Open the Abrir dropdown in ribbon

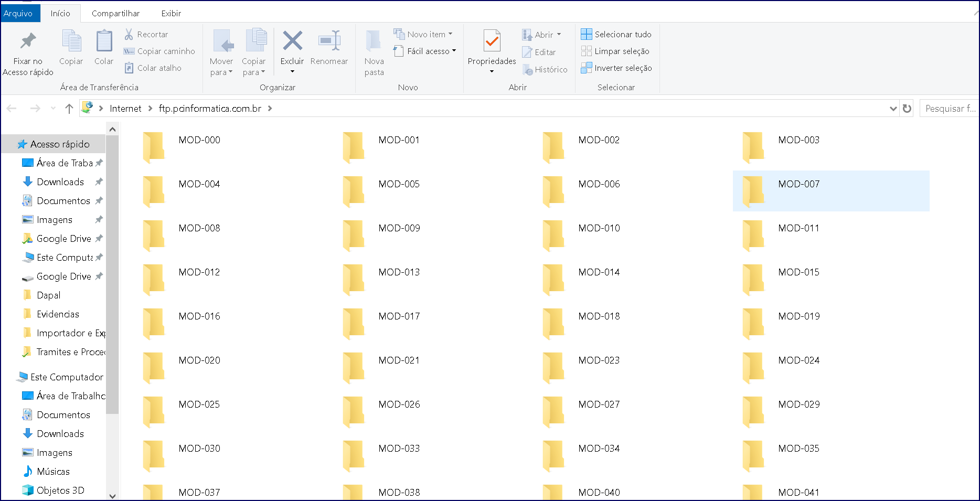point(542,35)
